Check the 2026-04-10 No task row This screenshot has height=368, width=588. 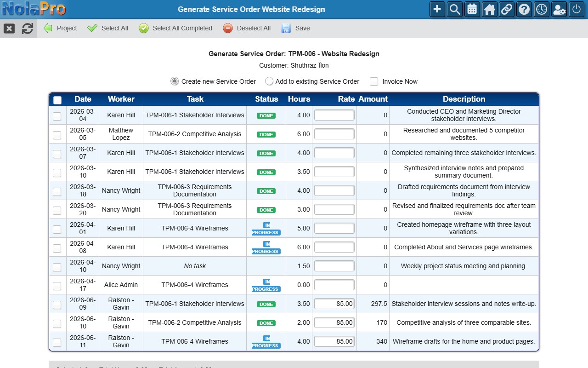pos(57,267)
